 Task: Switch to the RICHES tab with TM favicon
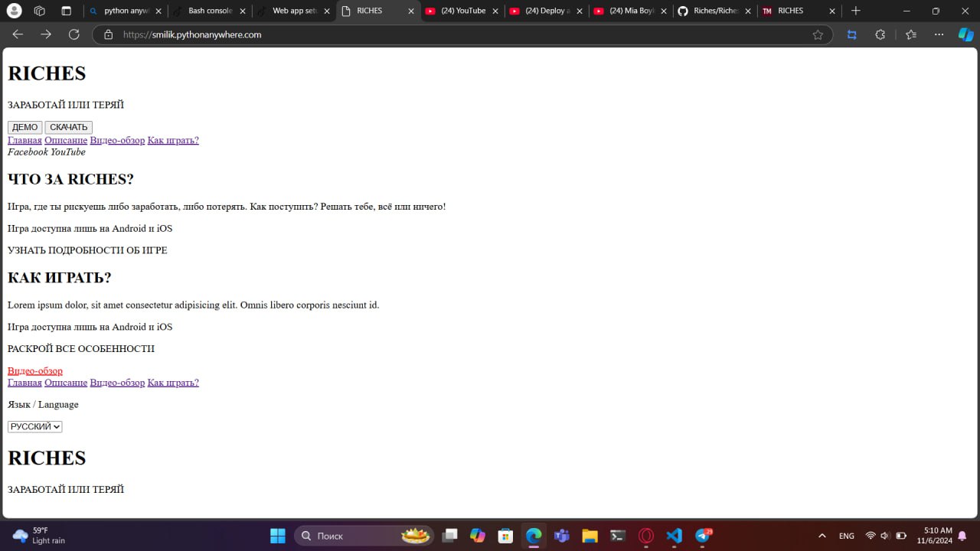pos(799,11)
